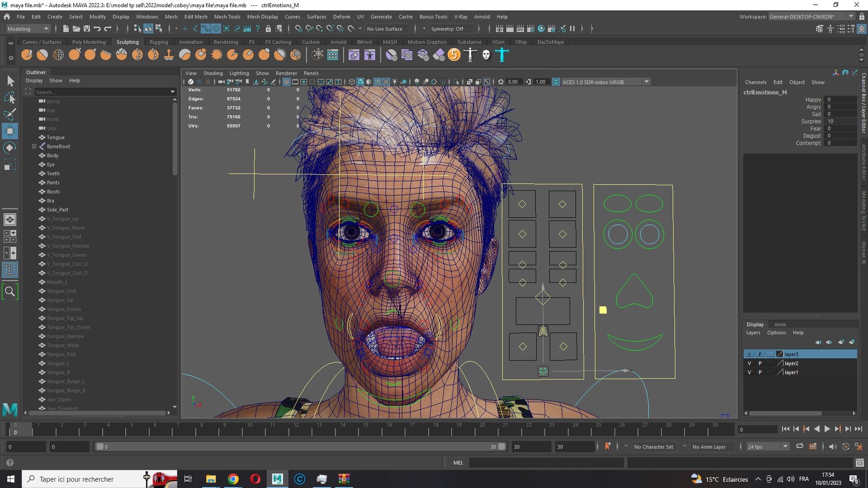
Task: Toggle visibility V of layer2
Action: pos(749,363)
